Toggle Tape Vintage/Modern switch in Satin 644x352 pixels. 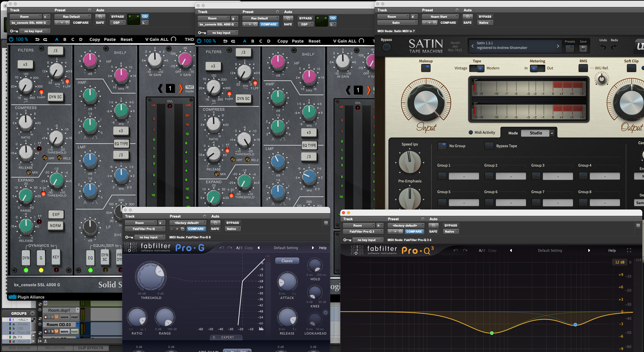pos(477,68)
